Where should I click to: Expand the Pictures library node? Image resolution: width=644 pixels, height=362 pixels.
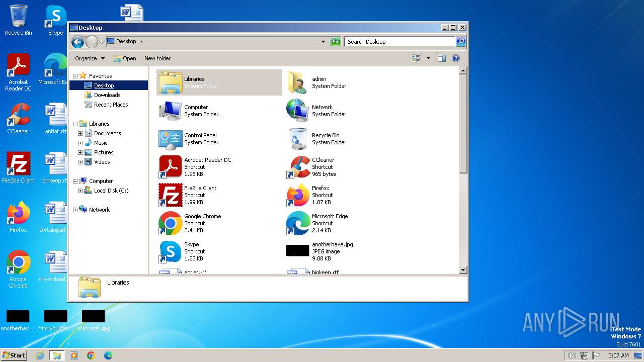pos(80,152)
